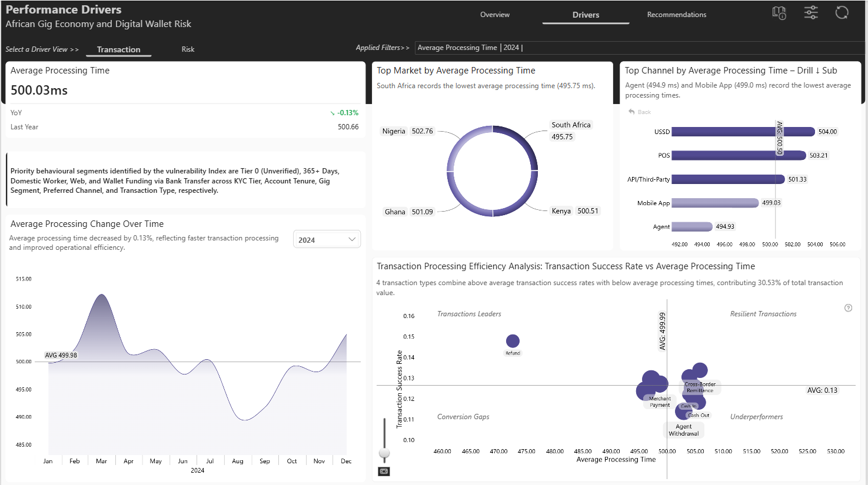
Task: Select the USSD bar in channel chart
Action: click(x=743, y=132)
